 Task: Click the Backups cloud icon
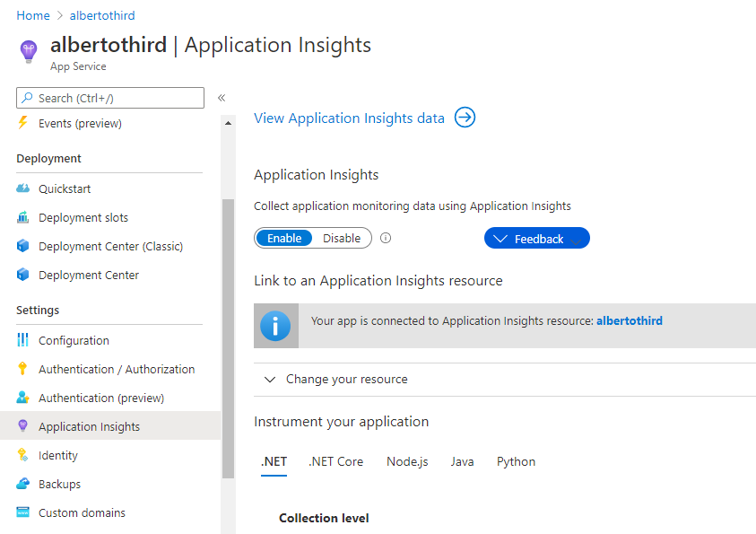23,484
